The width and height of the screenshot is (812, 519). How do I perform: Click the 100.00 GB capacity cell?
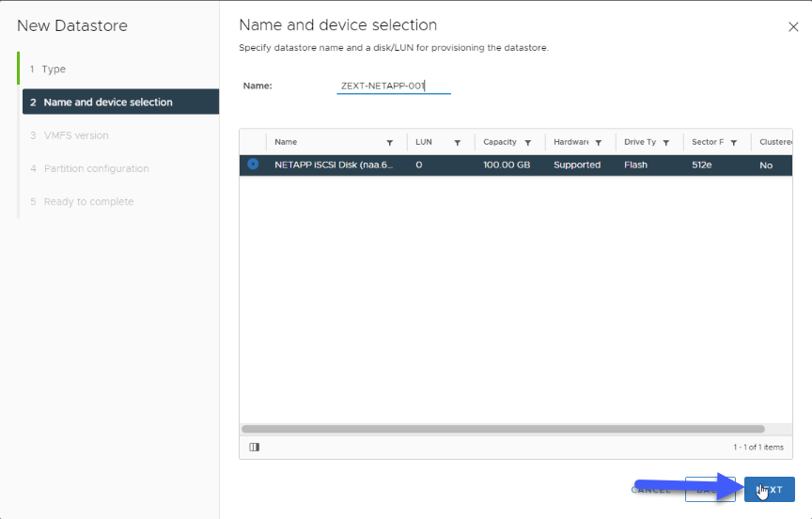(x=507, y=165)
